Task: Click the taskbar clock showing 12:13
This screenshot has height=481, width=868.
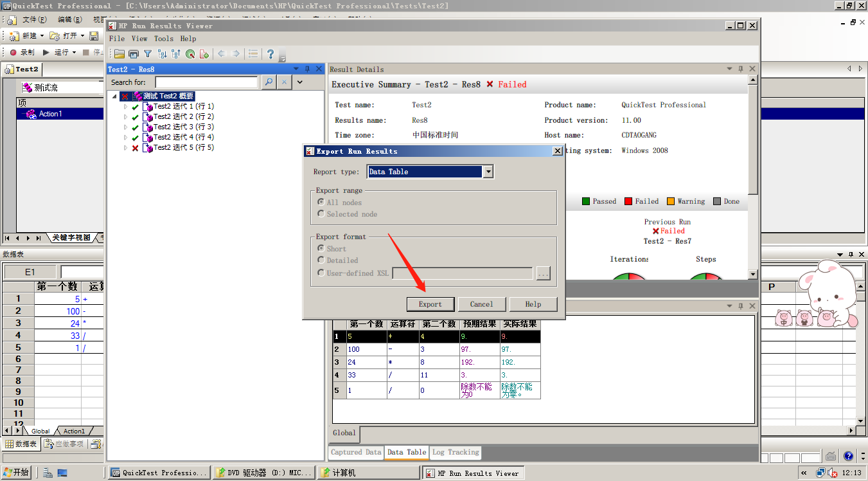Action: point(851,473)
